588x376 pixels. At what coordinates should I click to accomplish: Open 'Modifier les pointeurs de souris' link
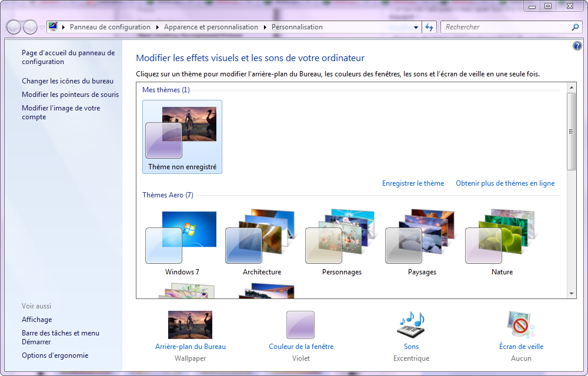(70, 95)
